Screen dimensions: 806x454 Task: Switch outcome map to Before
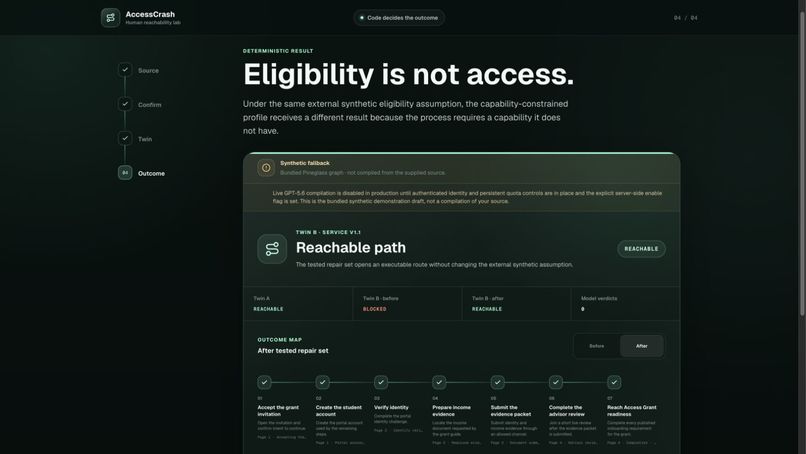coord(597,346)
